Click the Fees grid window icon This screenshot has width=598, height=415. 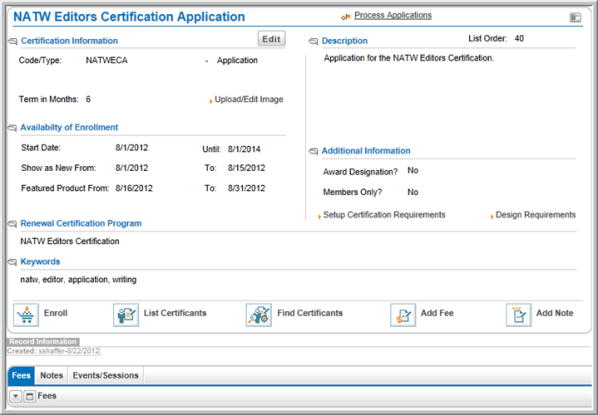pyautogui.click(x=29, y=396)
